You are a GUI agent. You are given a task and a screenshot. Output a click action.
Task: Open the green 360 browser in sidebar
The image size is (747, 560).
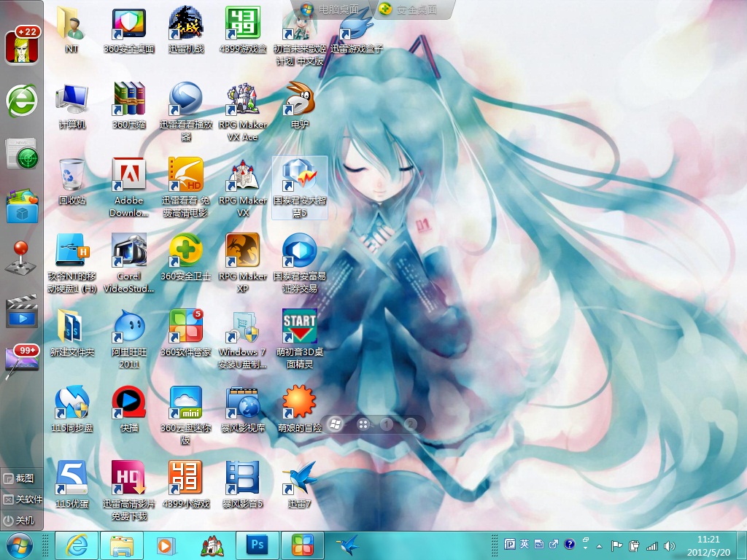21,101
